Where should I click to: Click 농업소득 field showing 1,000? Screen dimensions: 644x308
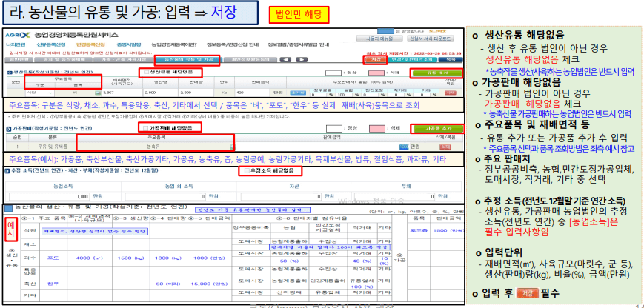50,196
